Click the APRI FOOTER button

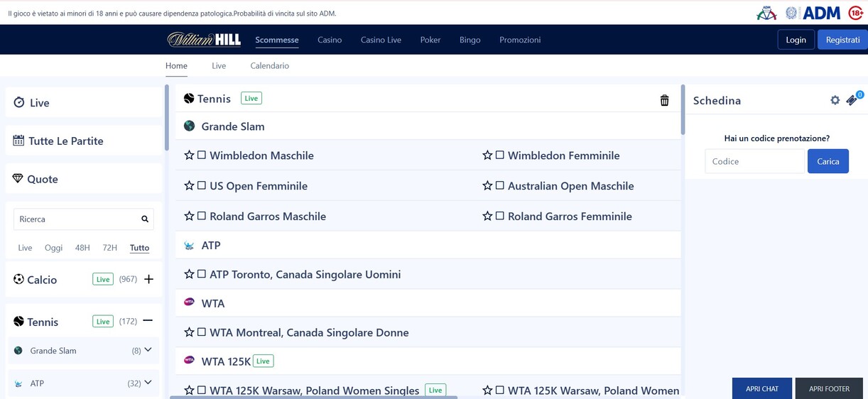click(828, 388)
